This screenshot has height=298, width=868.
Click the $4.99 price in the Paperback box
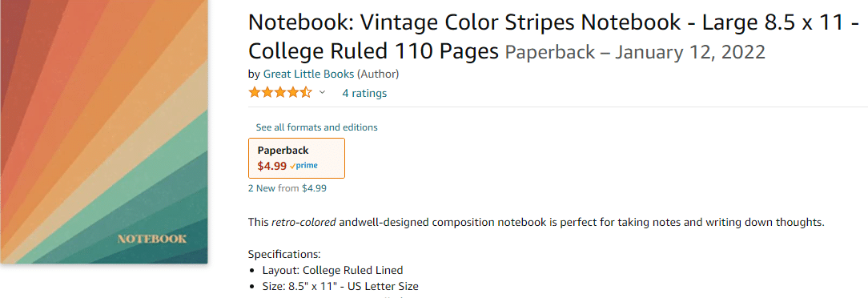pos(271,166)
